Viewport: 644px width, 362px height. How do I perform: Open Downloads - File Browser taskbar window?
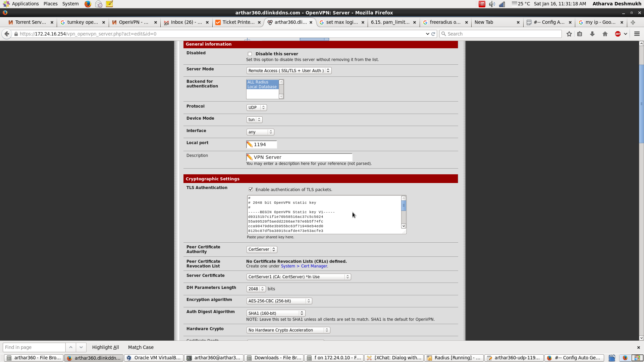point(274,358)
